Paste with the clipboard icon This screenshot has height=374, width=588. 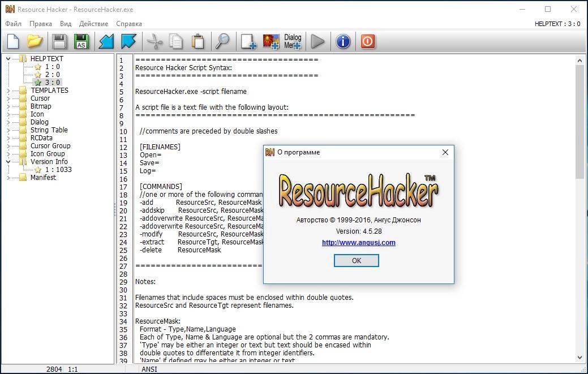pyautogui.click(x=198, y=41)
